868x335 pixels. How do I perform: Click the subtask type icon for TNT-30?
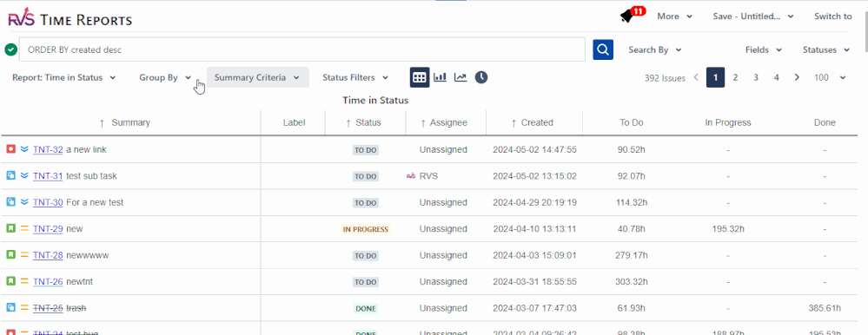pos(10,202)
